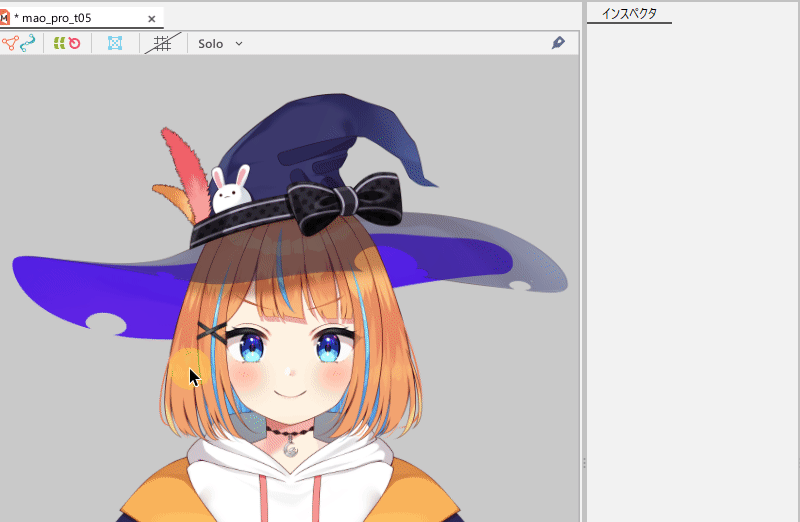Image resolution: width=800 pixels, height=522 pixels.
Task: Click the round pendant on the choker
Action: [x=291, y=448]
